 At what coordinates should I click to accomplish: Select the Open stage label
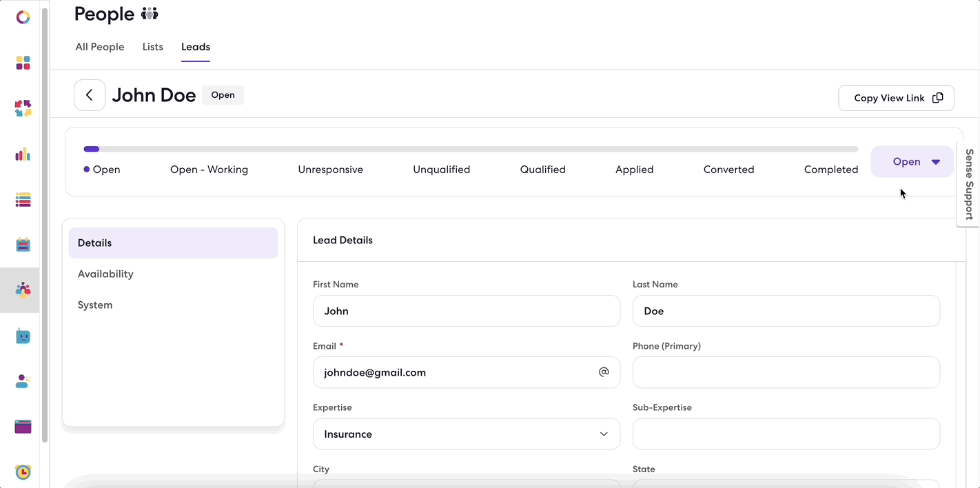coord(106,170)
